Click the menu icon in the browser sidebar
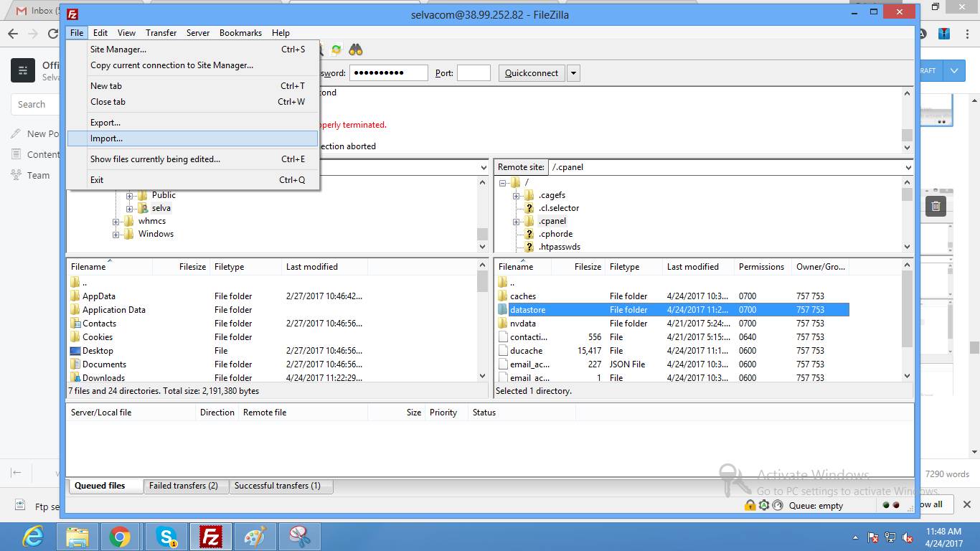The height and width of the screenshot is (551, 980). (x=23, y=70)
